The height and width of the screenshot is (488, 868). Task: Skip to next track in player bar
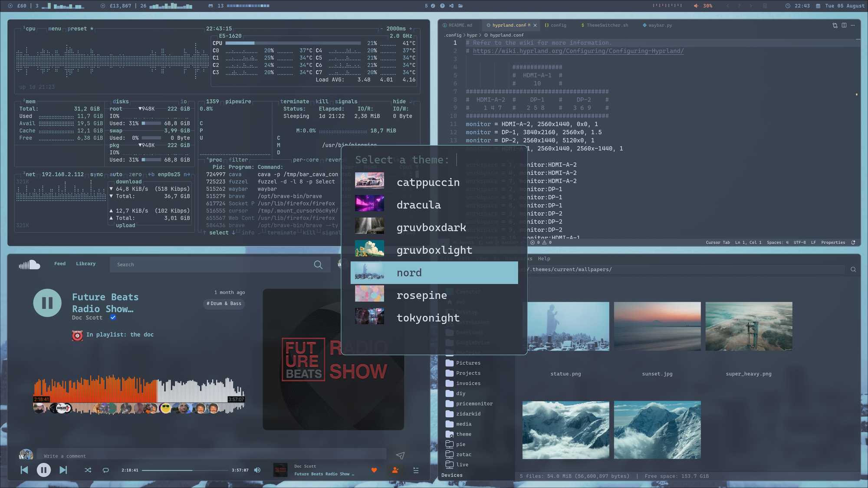[x=63, y=470]
